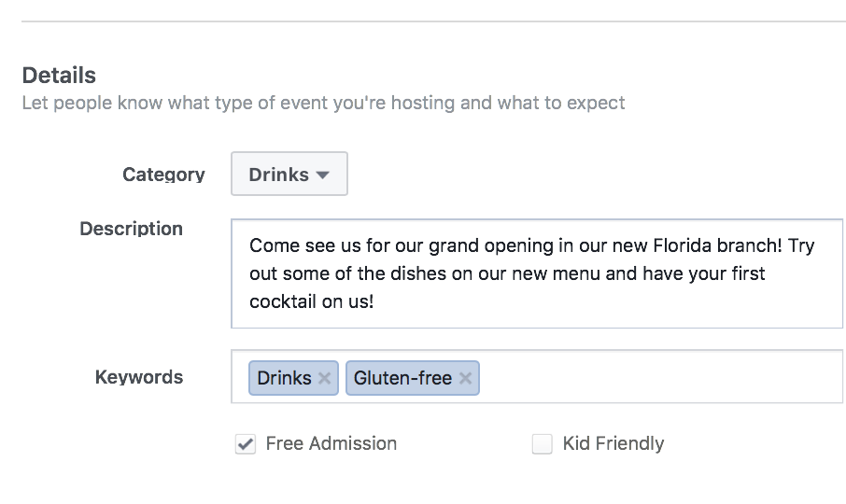Screen dimensions: 846x504
Task: Open the Drinks category dropdown
Action: pyautogui.click(x=289, y=175)
